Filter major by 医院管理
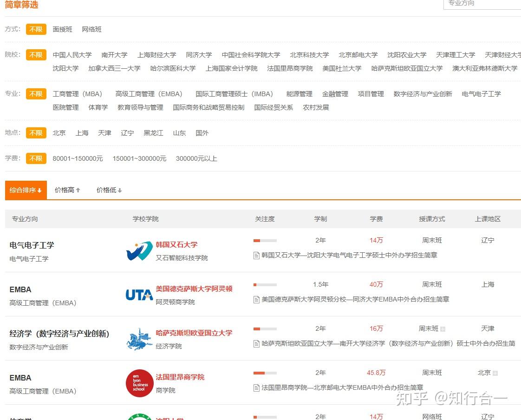 pos(66,107)
